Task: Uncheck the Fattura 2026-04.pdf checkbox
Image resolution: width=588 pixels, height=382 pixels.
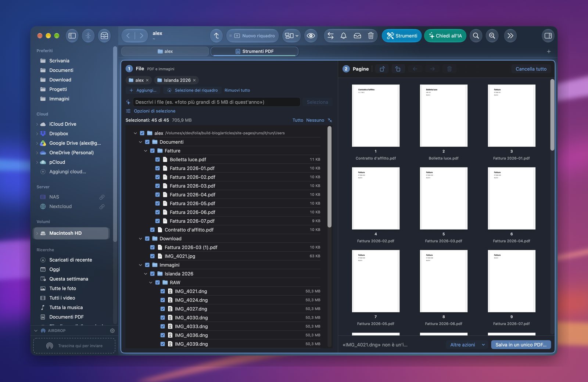Action: tap(158, 195)
